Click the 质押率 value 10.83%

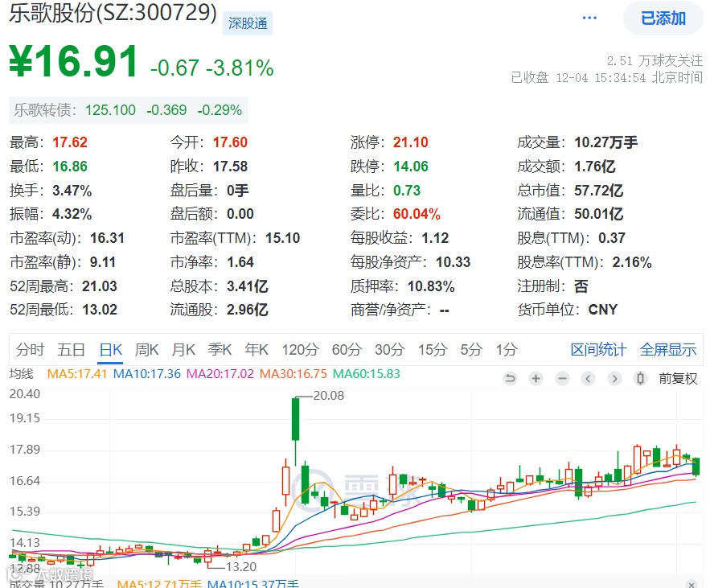431,286
